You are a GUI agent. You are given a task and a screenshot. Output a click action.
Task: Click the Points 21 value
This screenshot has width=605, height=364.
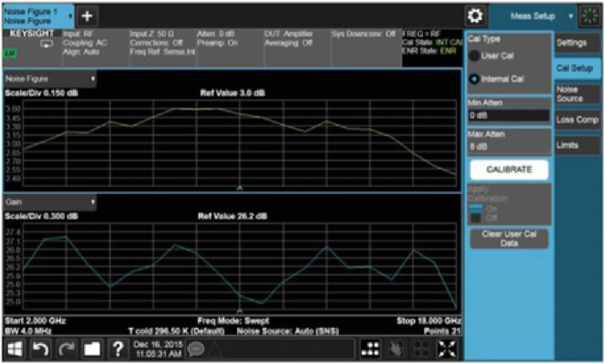coord(442,331)
